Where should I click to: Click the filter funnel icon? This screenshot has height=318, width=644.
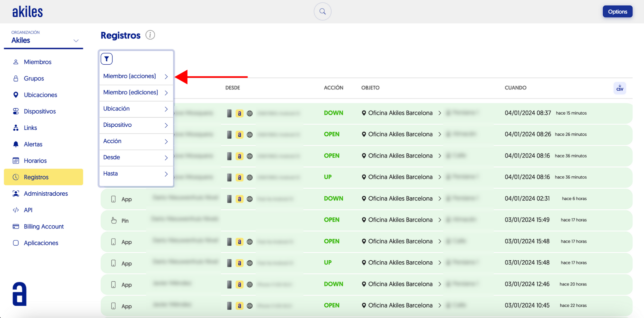tap(107, 59)
